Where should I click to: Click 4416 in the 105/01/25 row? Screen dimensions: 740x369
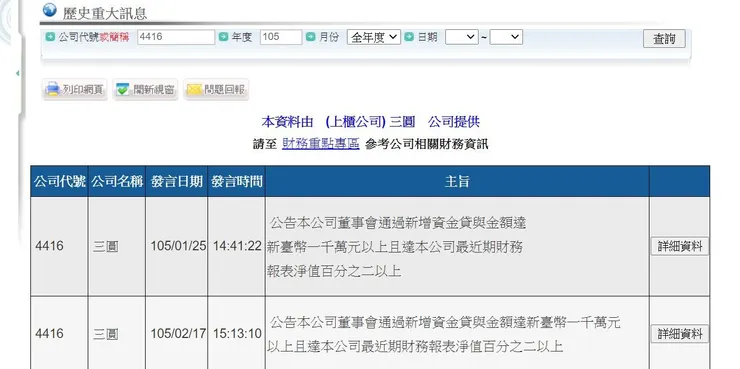49,246
